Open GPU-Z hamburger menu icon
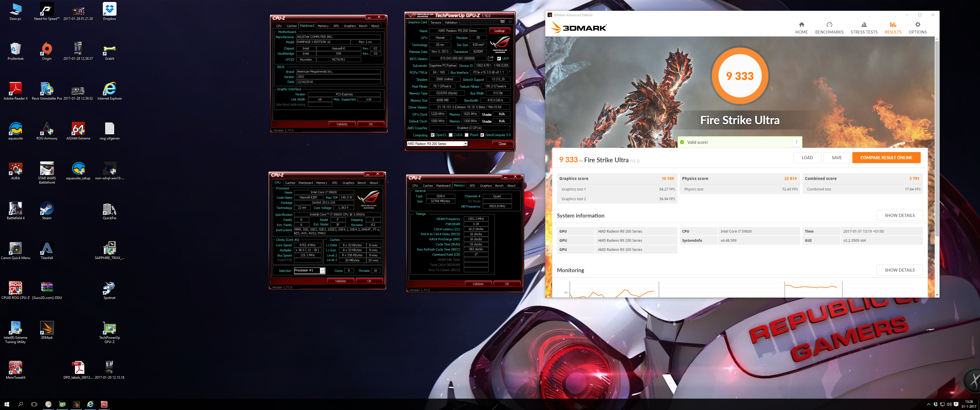Screen dimensions: 980x410 510,22
